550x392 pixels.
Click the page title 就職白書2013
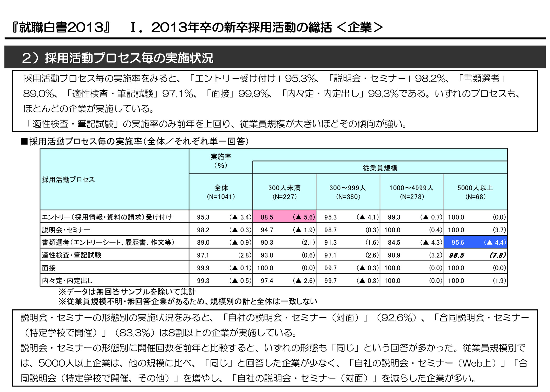click(x=62, y=27)
